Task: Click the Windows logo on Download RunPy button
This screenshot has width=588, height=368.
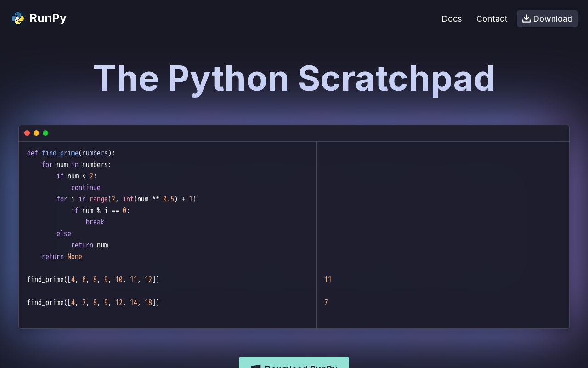Action: (256, 366)
